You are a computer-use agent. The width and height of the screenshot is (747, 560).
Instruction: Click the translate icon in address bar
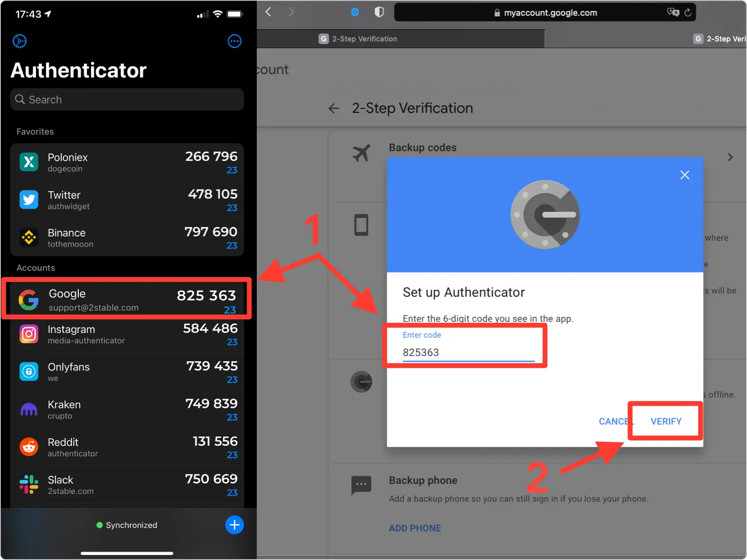(673, 13)
